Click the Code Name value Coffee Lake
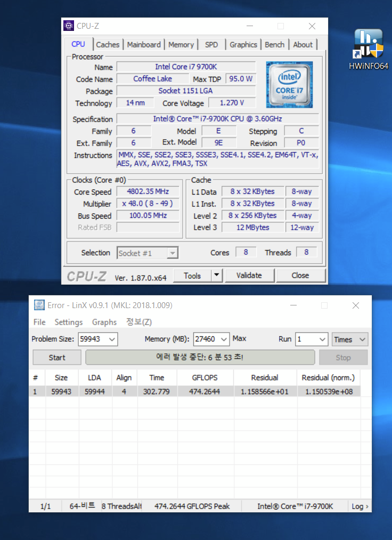 pyautogui.click(x=153, y=79)
